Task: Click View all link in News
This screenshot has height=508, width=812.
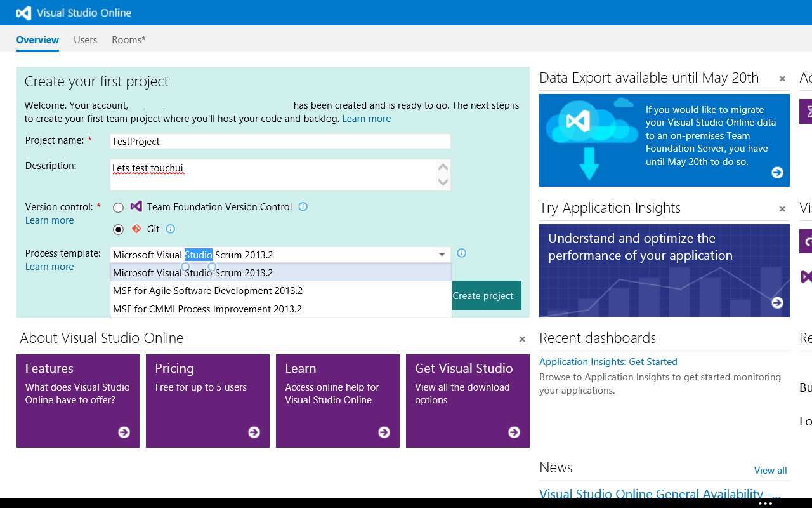Action: point(770,471)
